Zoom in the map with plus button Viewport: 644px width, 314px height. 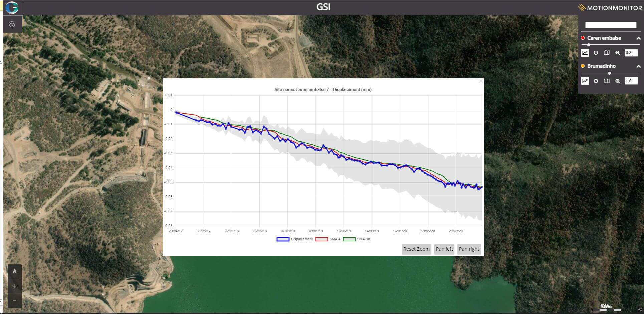coord(15,286)
